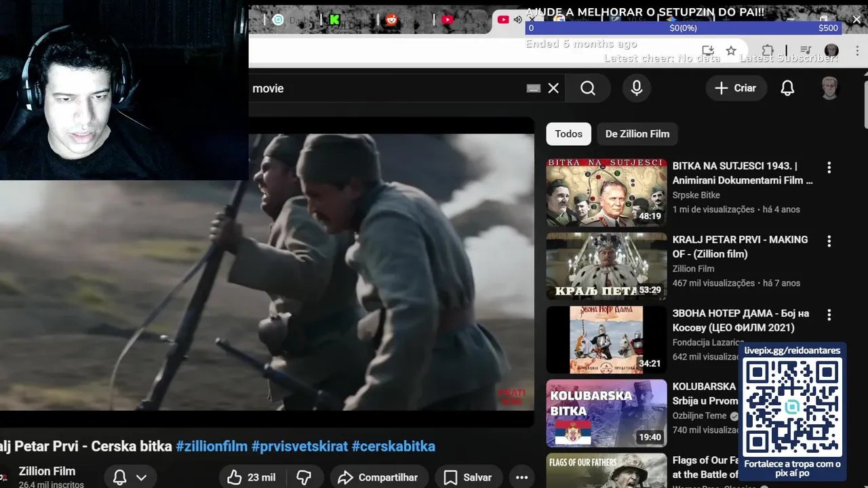Open the Zvona Noter Dama thumbnail
Image resolution: width=868 pixels, height=488 pixels.
606,340
